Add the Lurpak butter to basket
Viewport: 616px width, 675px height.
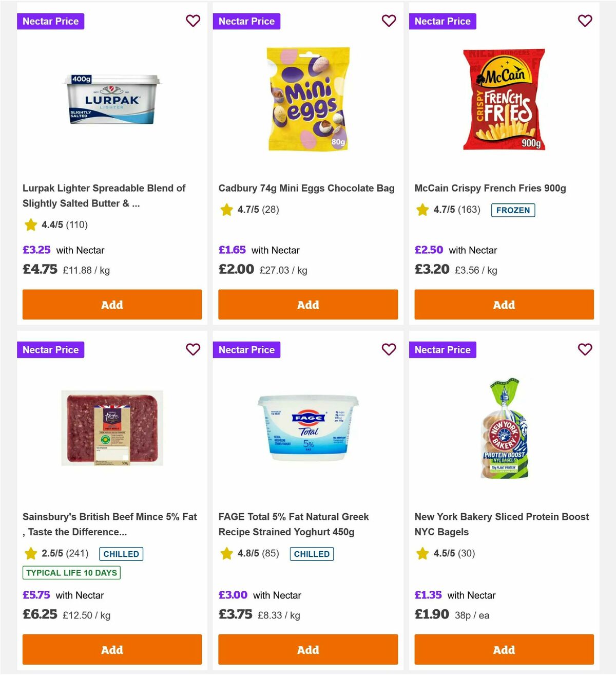[111, 305]
